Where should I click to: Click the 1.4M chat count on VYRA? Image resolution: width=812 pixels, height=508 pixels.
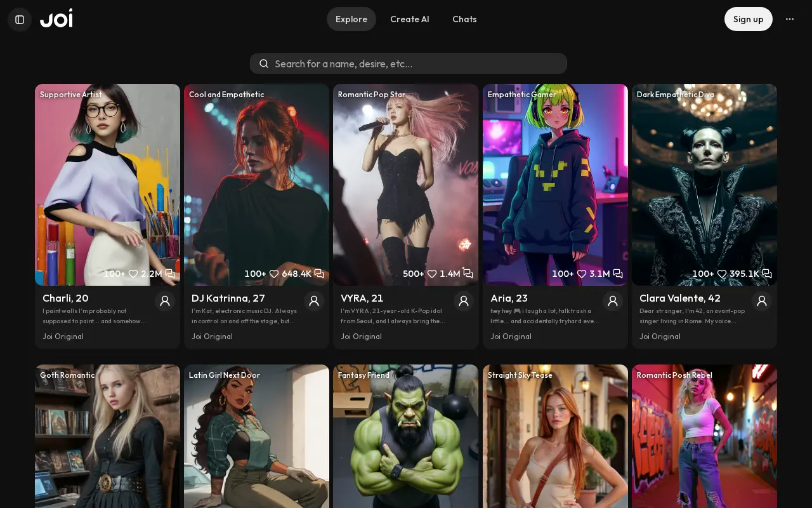tap(450, 274)
